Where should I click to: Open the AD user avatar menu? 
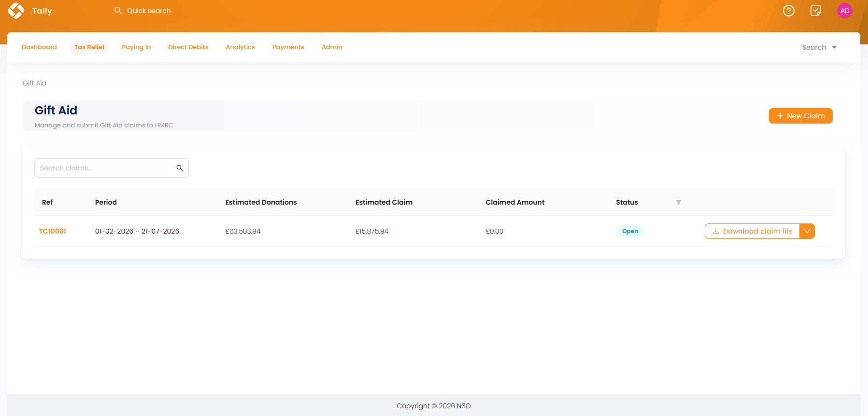click(x=845, y=11)
